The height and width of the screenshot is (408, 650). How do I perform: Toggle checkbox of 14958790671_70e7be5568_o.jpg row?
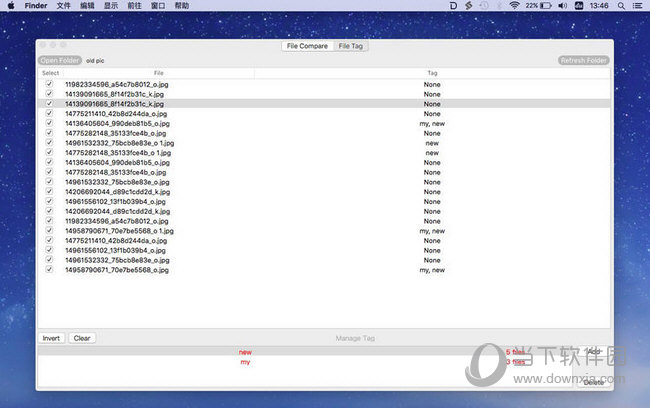pos(49,269)
